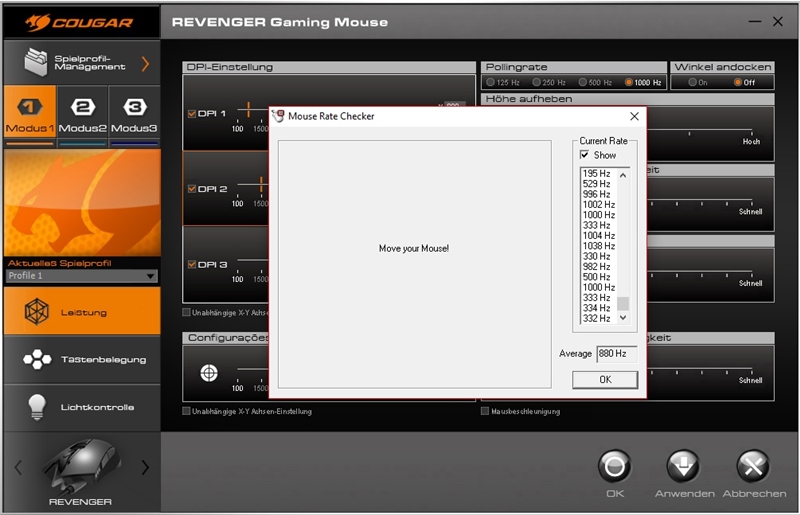Select 125 Hz polling rate
800x515 pixels.
[x=490, y=82]
